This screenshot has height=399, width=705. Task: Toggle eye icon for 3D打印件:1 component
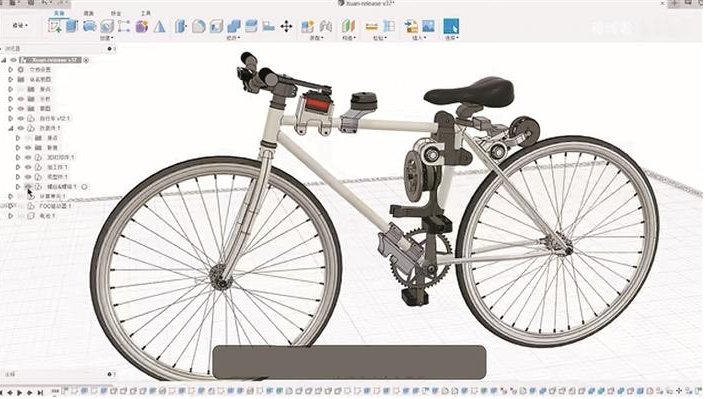pos(28,157)
